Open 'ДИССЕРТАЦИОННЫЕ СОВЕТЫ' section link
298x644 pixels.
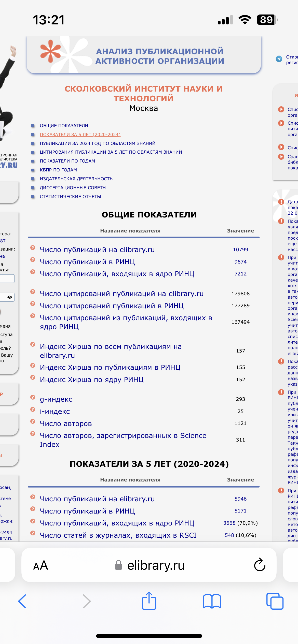click(73, 188)
